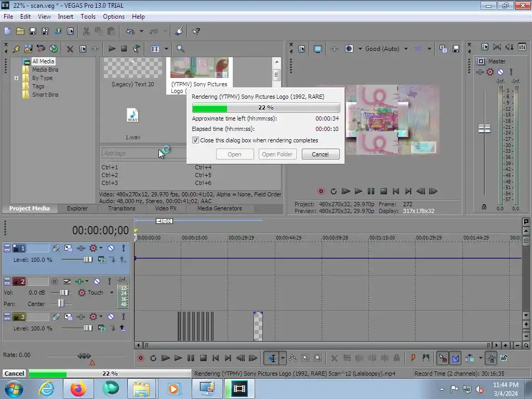Click Pause button under video preview
532x399 pixels.
[371, 191]
